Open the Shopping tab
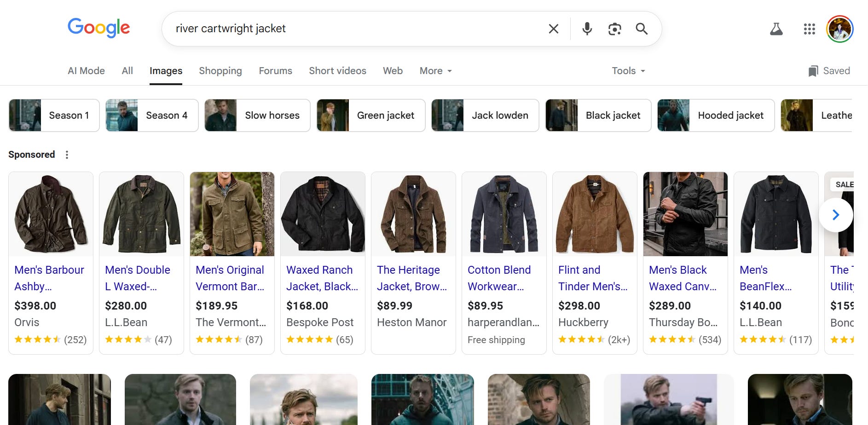 click(220, 71)
